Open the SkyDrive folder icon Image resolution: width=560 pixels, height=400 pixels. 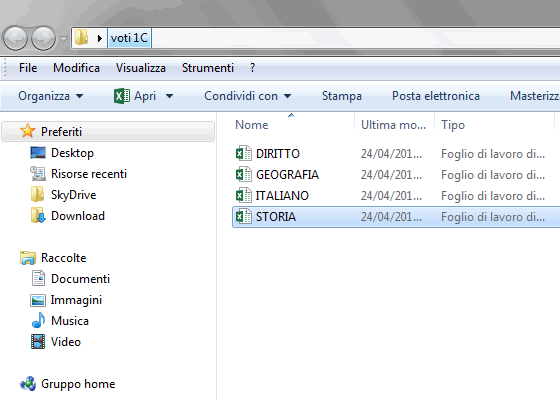38,195
